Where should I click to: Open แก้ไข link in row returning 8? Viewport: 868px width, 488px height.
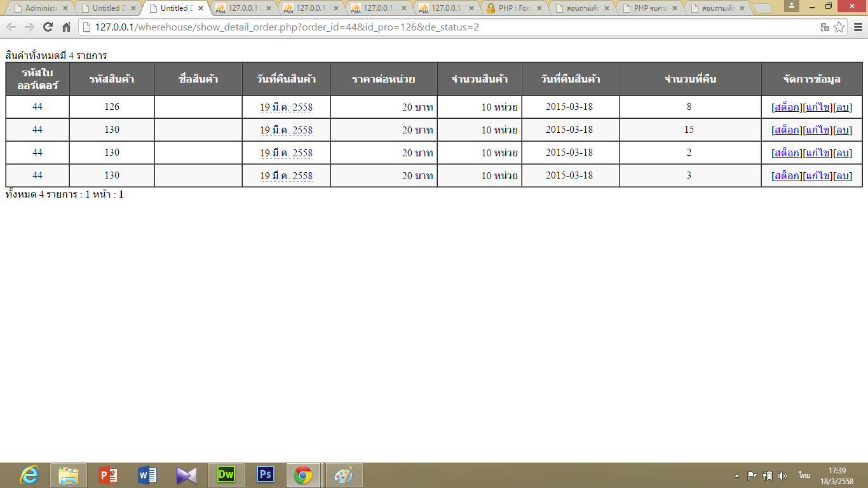click(818, 107)
